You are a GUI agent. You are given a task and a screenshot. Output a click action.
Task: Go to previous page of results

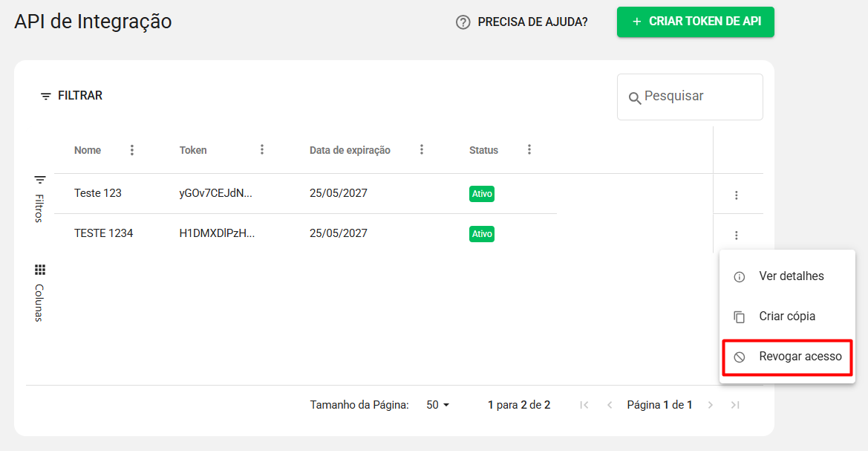click(x=610, y=405)
